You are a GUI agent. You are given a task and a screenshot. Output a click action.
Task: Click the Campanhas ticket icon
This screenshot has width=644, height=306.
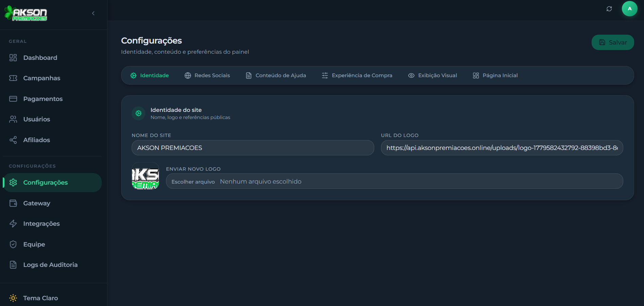[x=13, y=78]
